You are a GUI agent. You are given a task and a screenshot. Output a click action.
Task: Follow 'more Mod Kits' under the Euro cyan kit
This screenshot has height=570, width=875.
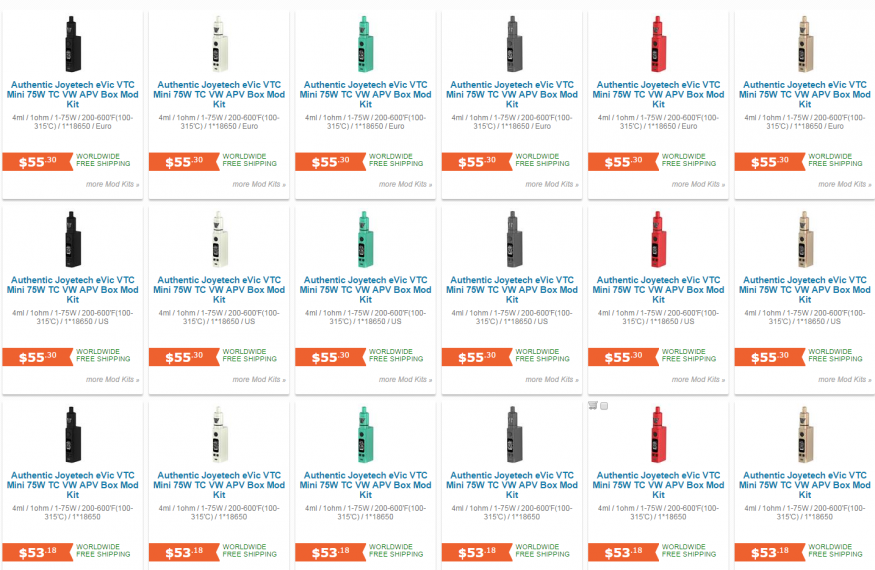[x=405, y=184]
